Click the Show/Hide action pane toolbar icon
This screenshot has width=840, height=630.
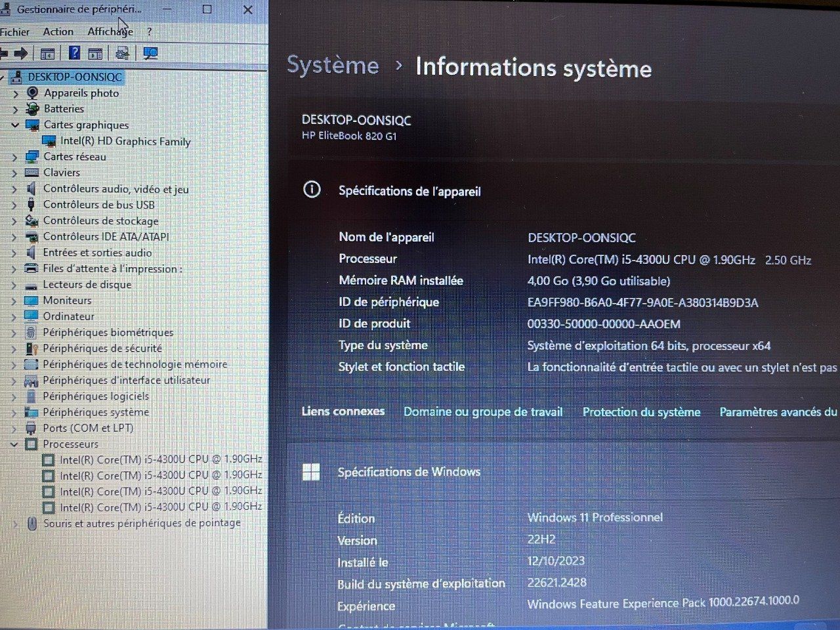click(x=95, y=54)
